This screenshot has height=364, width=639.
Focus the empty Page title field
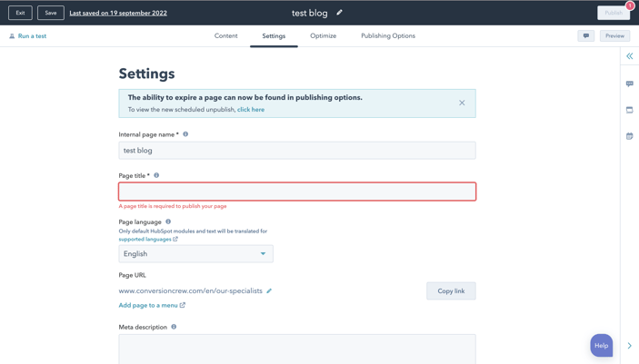tap(297, 192)
